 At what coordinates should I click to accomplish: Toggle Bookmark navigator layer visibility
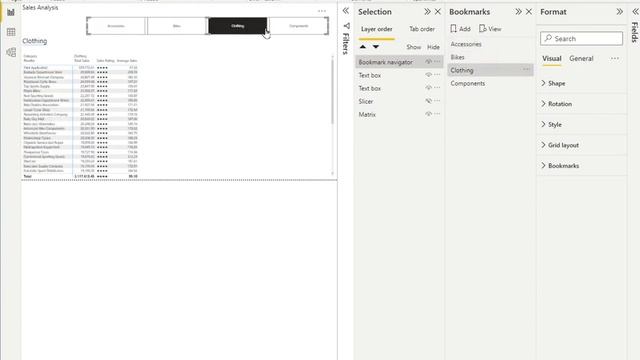[428, 62]
